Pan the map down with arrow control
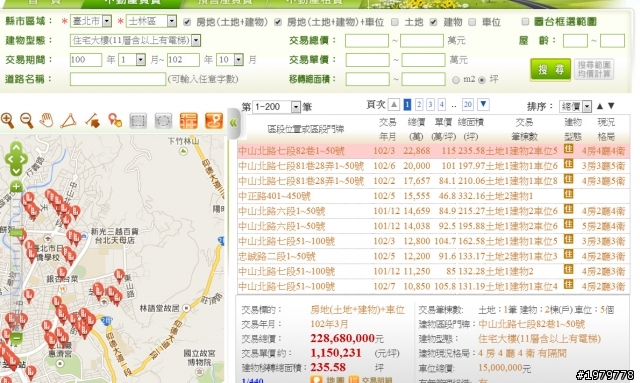 [16, 170]
